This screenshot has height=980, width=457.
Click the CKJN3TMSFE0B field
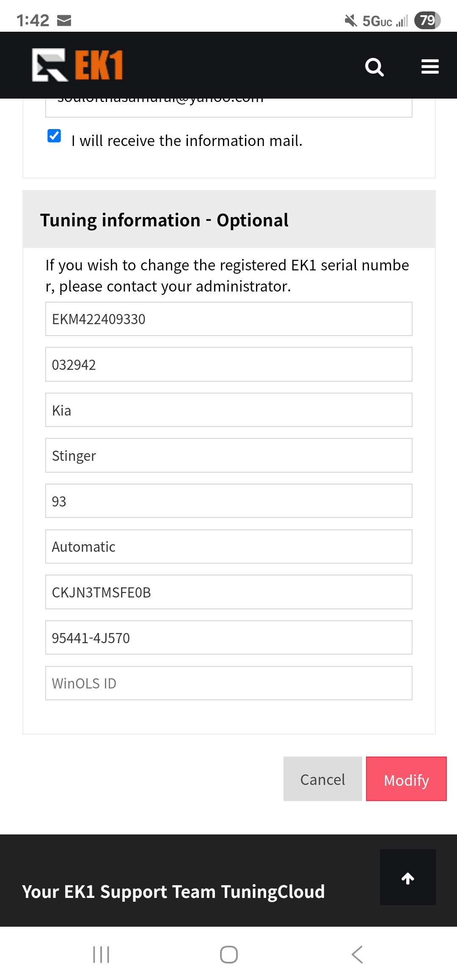point(229,592)
